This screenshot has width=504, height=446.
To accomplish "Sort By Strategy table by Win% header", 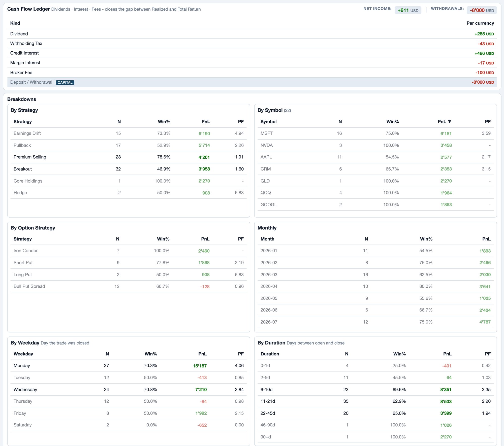I will coord(164,122).
